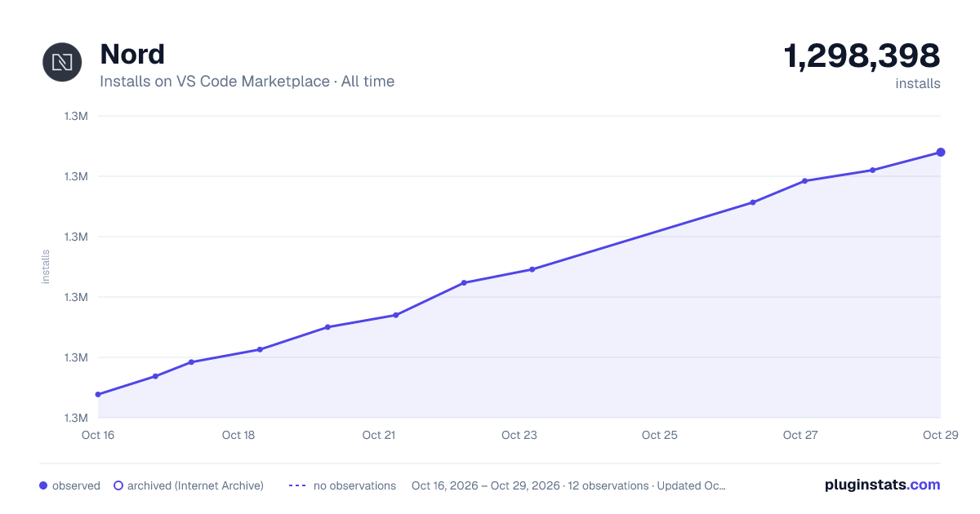Click the Oct 27 axis label
Viewport: 980px width, 514px height.
tap(800, 435)
